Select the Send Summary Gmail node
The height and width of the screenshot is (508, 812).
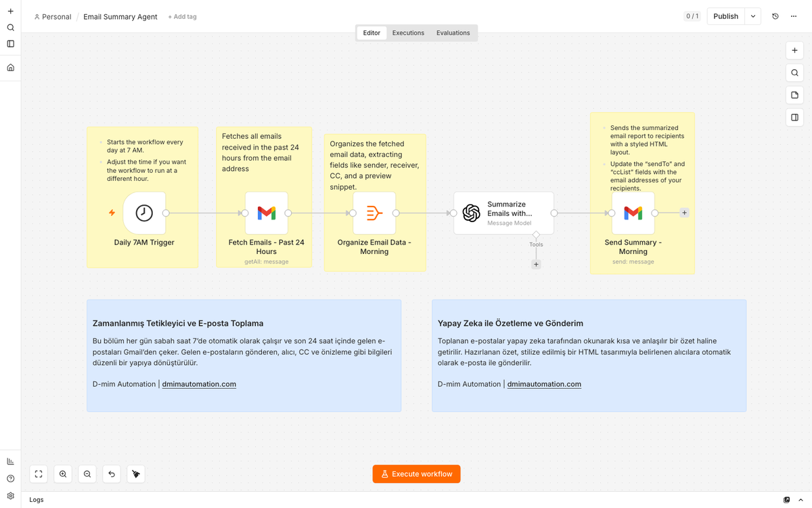point(633,213)
